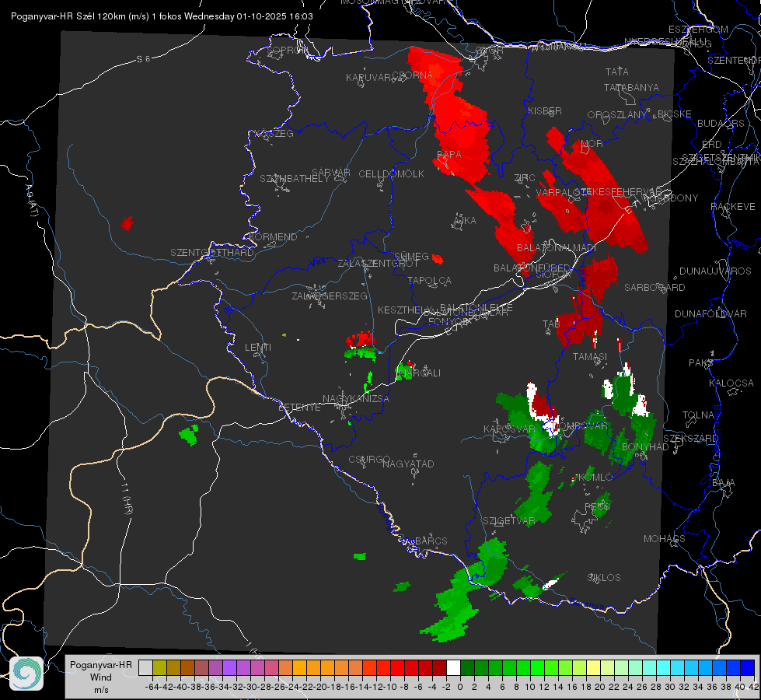The width and height of the screenshot is (761, 700).
Task: Click the NAGYATAD city label
Action: pos(408,464)
